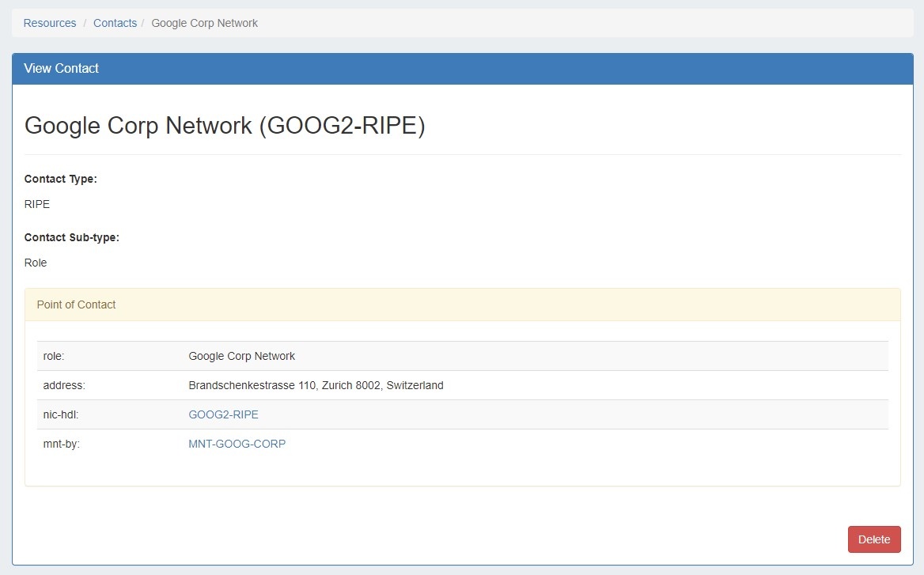Click the Google Corp Network breadcrumb text
The width and height of the screenshot is (924, 575).
pyautogui.click(x=204, y=23)
